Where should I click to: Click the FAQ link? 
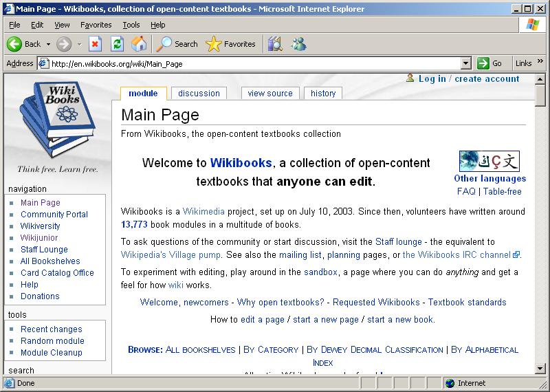(466, 192)
